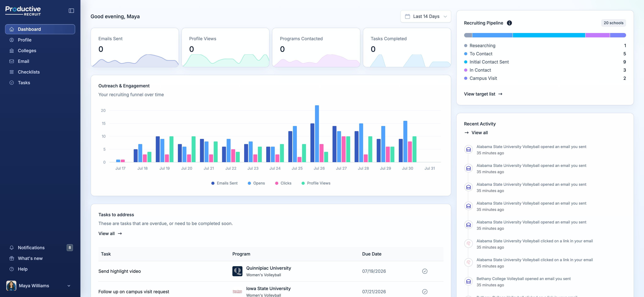Image resolution: width=644 pixels, height=297 pixels.
Task: Click the To Contact pipeline bar segment
Action: pyautogui.click(x=492, y=35)
